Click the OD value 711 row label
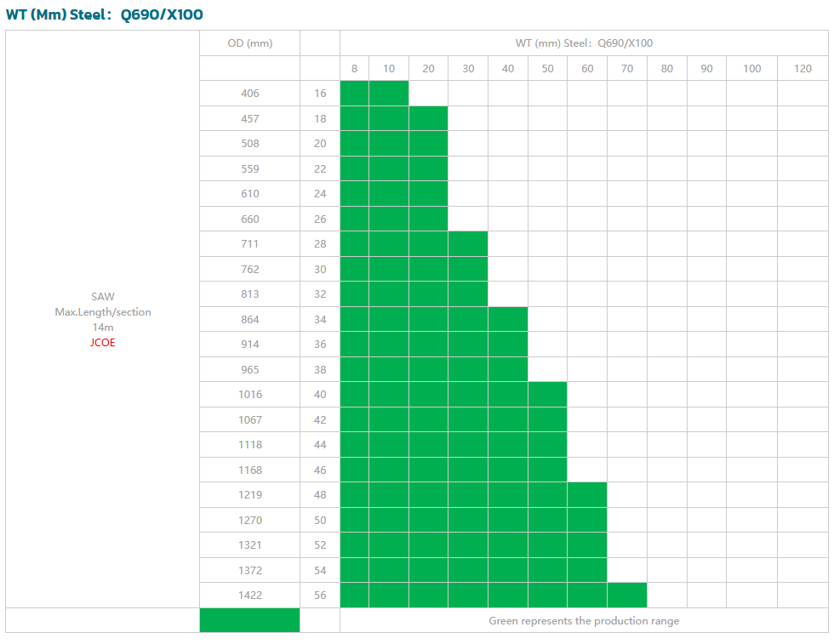Image resolution: width=834 pixels, height=644 pixels. click(x=249, y=244)
